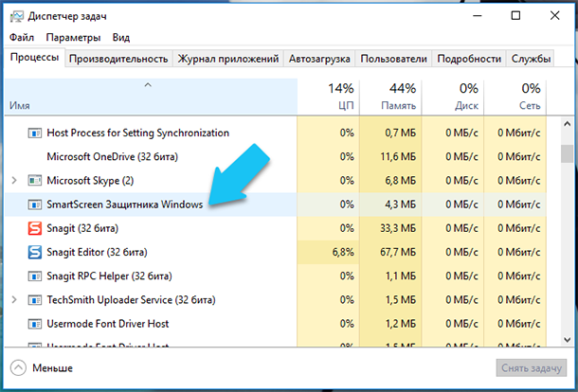Click the 1,1 МБ memory value
The width and height of the screenshot is (578, 392).
tap(400, 276)
